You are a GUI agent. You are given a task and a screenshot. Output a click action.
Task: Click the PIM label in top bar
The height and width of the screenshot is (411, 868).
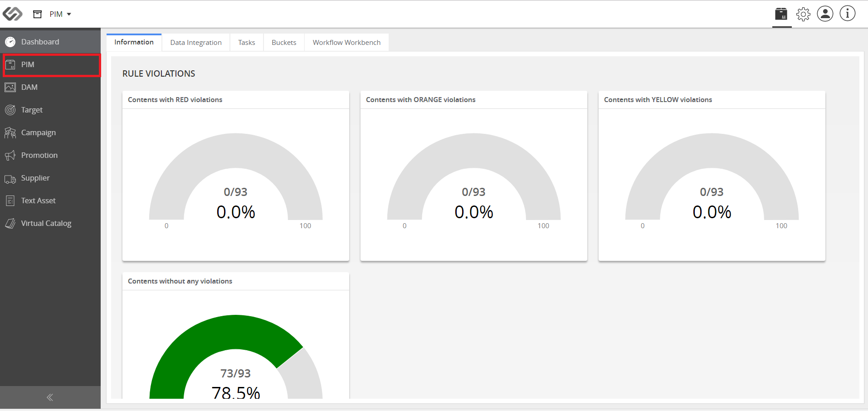point(56,14)
